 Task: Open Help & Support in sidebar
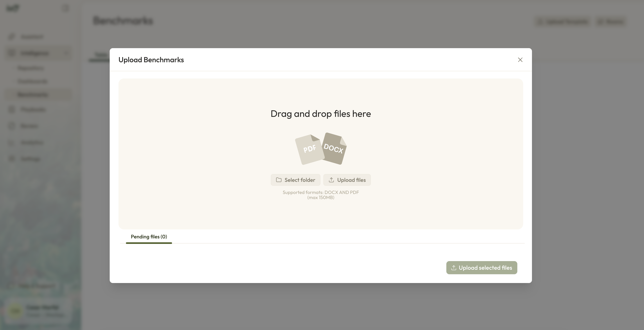(x=37, y=286)
